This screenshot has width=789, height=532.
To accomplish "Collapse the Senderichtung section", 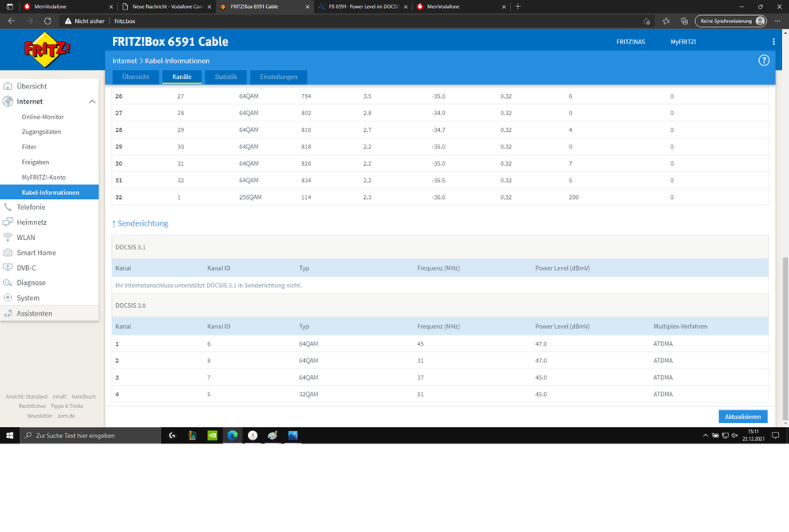I will (139, 223).
